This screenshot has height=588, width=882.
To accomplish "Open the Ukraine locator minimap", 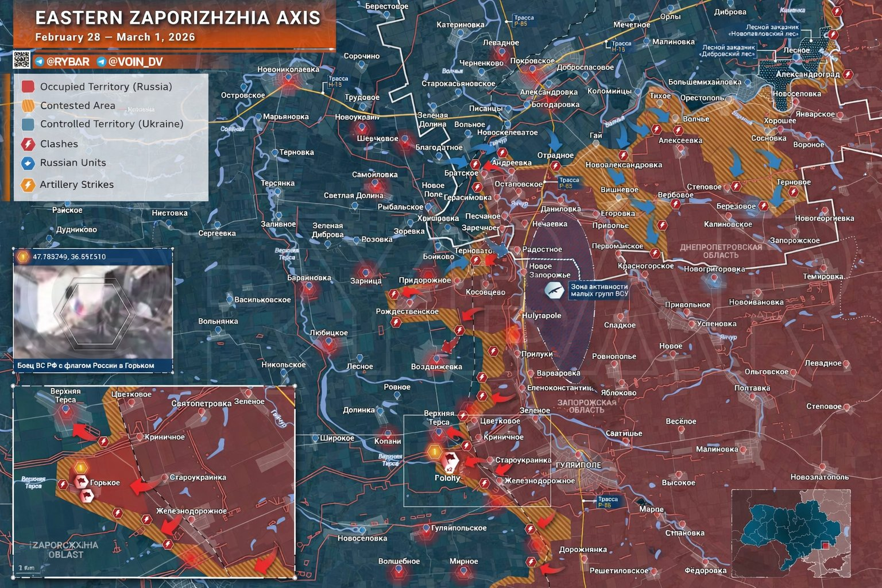I will tap(791, 532).
